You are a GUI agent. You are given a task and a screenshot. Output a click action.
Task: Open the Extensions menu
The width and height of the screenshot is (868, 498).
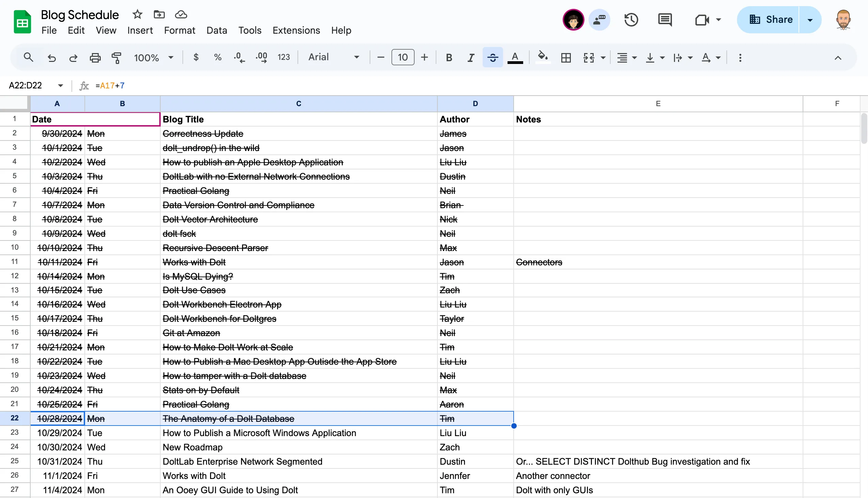tap(296, 30)
